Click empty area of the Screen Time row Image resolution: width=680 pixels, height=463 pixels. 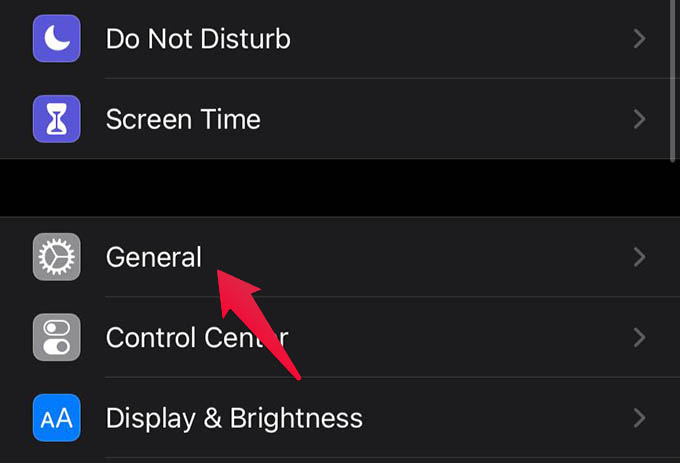click(434, 119)
